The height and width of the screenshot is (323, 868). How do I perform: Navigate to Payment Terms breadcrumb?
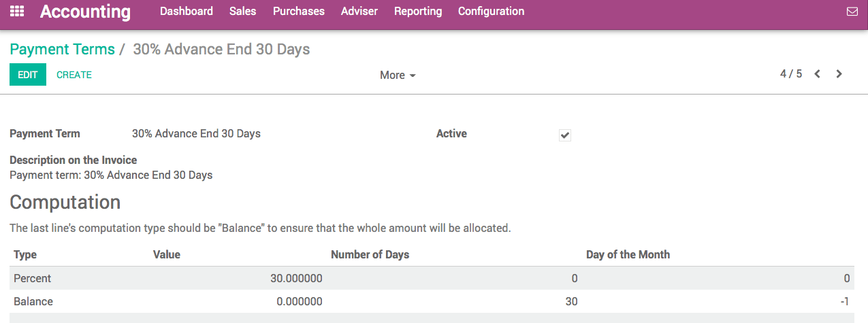click(62, 50)
